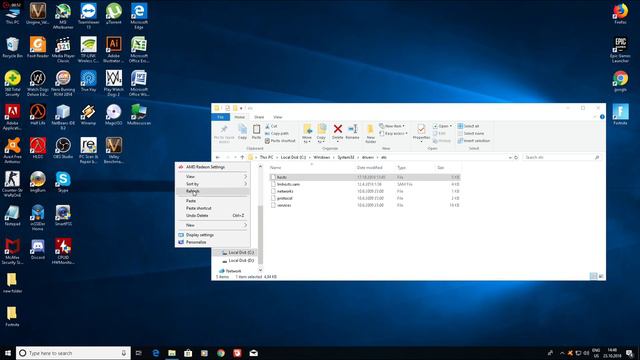Click System32 in the address breadcrumb

[x=345, y=157]
